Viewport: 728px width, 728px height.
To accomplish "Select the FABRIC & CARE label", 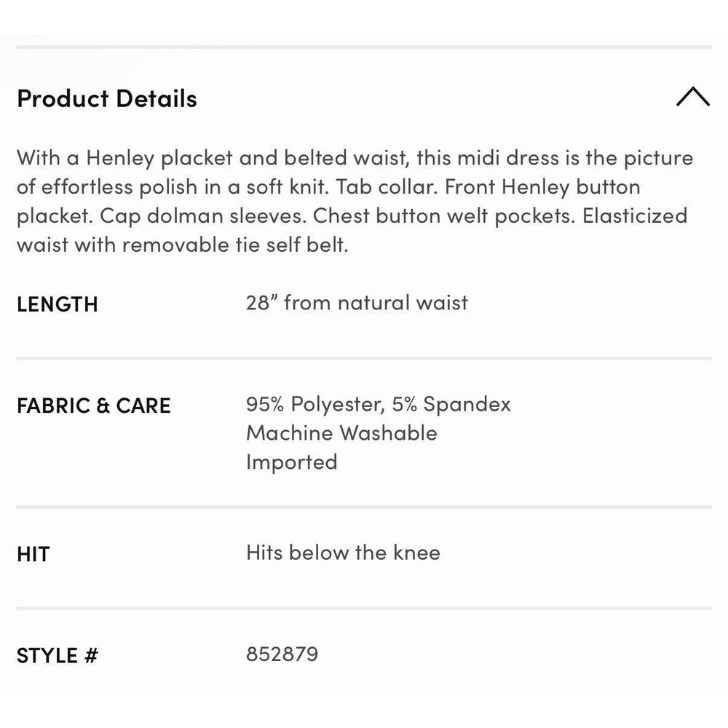I will [x=94, y=405].
